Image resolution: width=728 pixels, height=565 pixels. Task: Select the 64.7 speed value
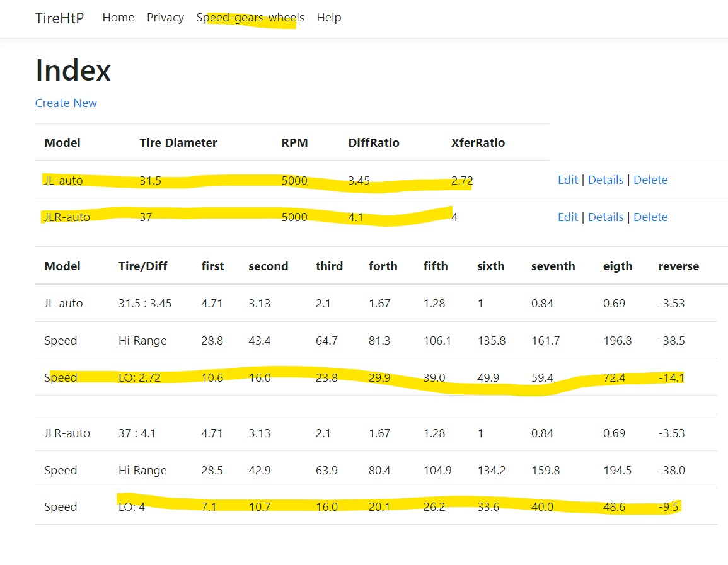(x=326, y=341)
